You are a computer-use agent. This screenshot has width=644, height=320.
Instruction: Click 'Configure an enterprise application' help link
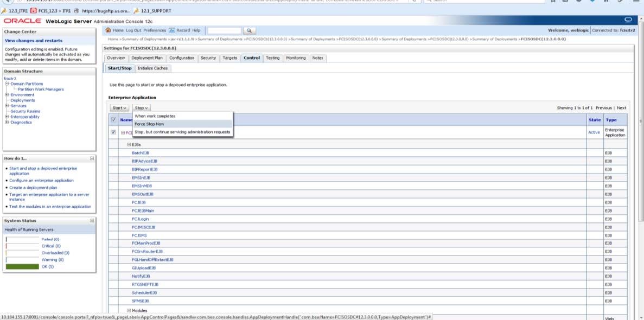41,180
